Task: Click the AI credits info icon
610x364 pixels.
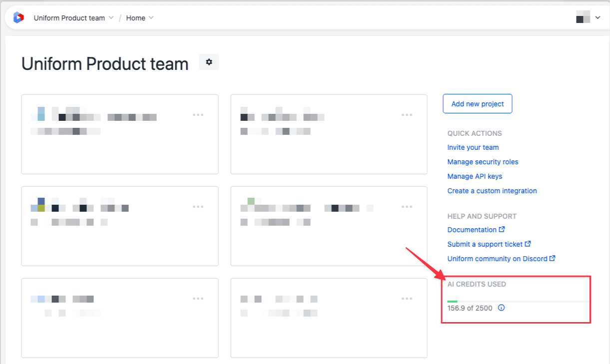Action: [x=502, y=308]
